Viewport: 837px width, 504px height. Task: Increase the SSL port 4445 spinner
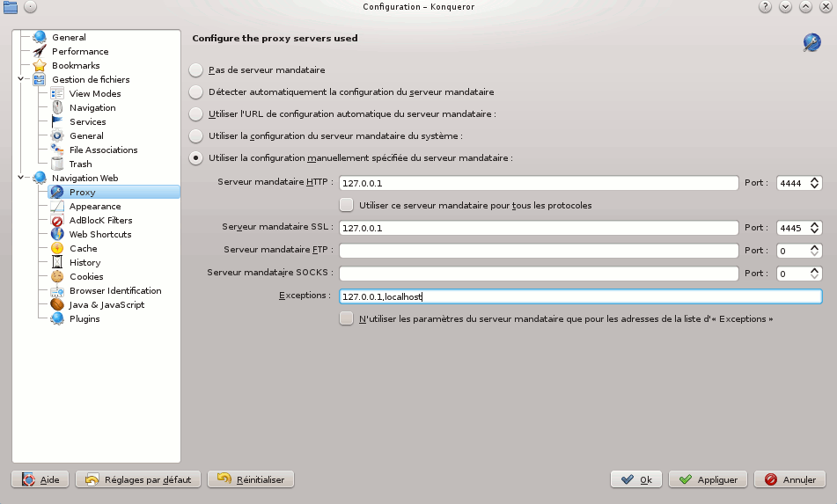tap(815, 224)
